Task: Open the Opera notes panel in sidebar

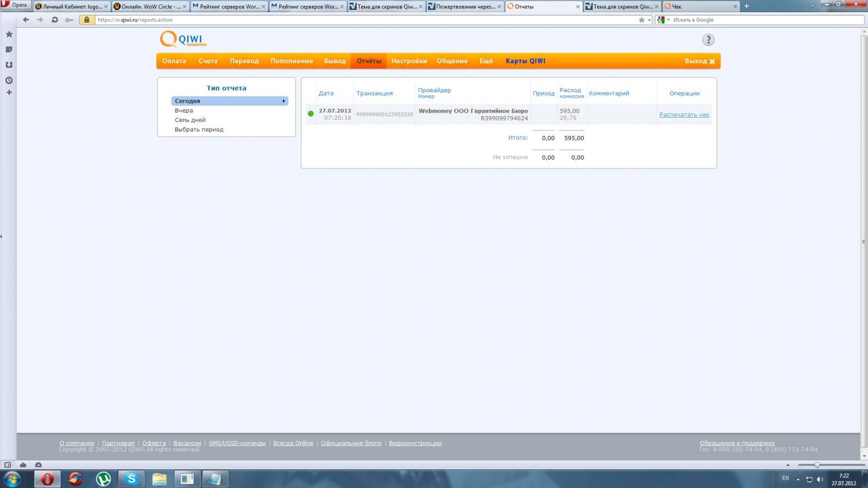Action: coord(9,49)
